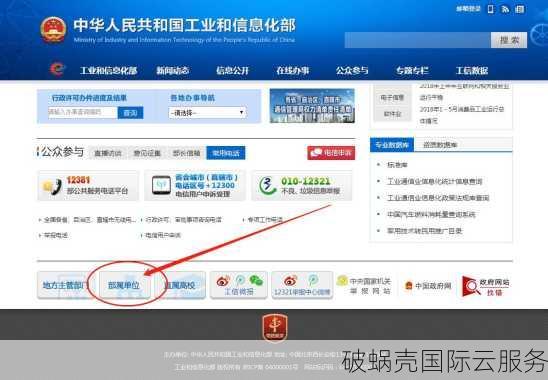
Task: Click 2018年1-5月消费品工业运行 news link
Action: pos(462,115)
